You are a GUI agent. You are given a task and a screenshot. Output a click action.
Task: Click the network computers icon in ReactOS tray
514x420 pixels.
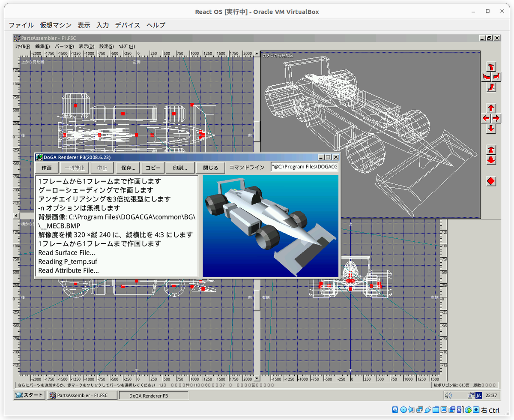point(471,395)
